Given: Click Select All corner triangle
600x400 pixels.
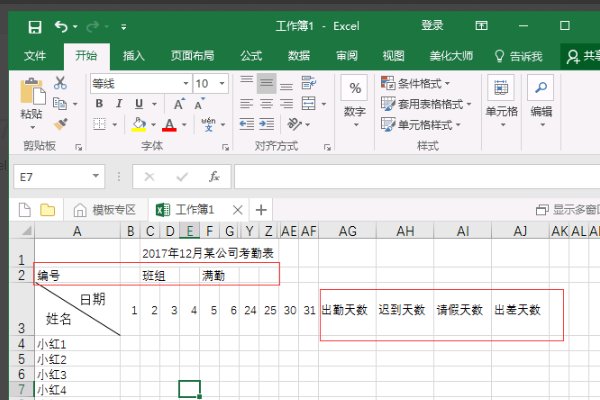Looking at the screenshot, I should click(x=26, y=231).
